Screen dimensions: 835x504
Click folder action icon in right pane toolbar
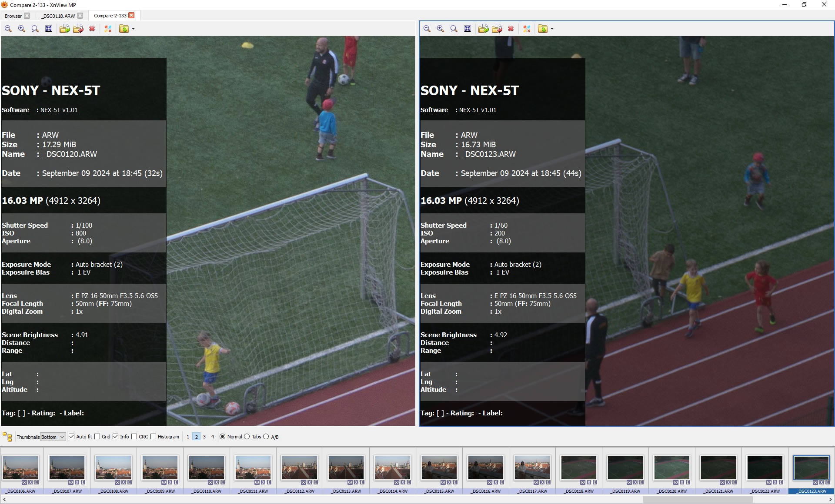543,29
